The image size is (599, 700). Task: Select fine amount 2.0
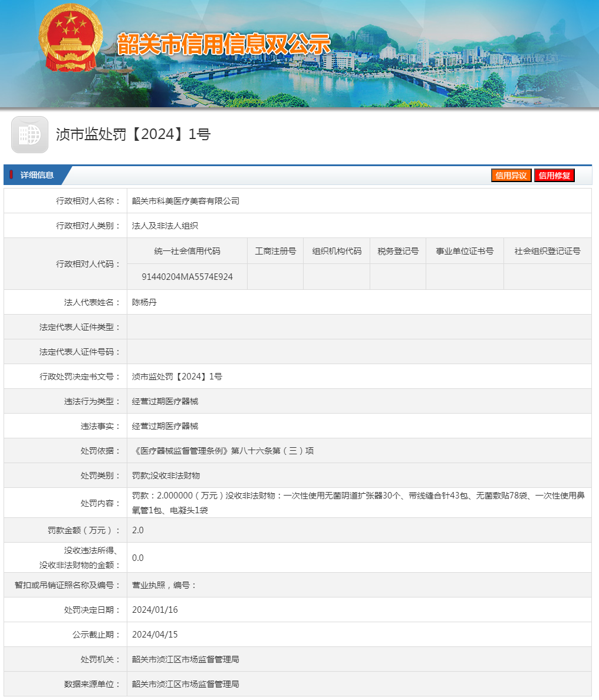pos(137,530)
